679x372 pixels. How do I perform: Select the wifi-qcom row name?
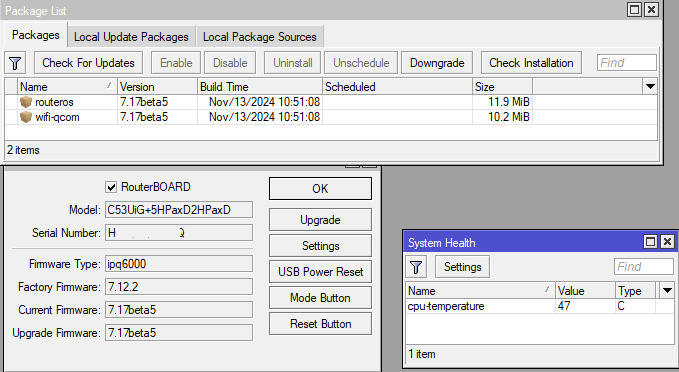(x=57, y=117)
